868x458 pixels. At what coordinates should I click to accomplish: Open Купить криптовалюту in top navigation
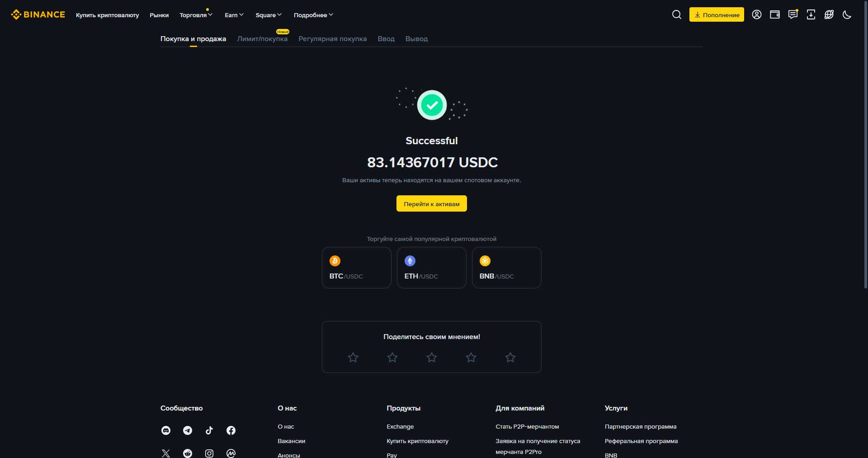pos(108,15)
